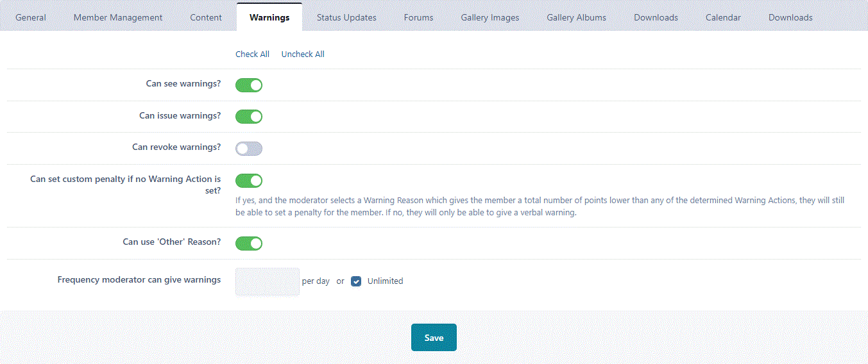Image resolution: width=868 pixels, height=364 pixels.
Task: Open Downloads tab right of Gallery Albums
Action: (656, 17)
